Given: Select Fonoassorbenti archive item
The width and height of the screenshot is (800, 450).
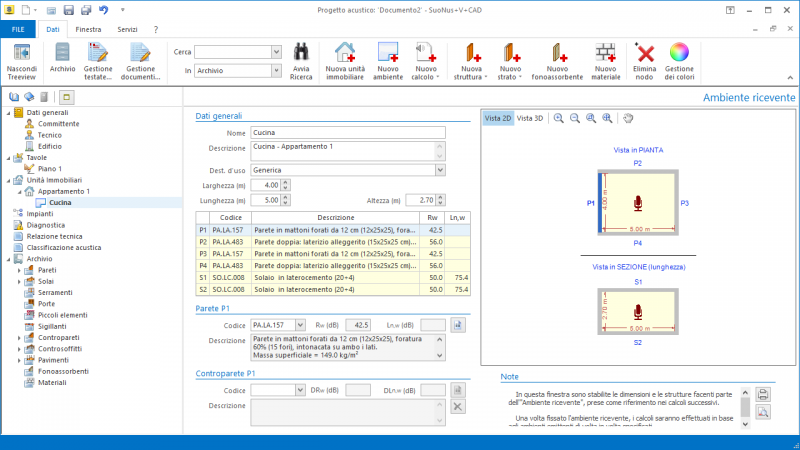Looking at the screenshot, I should tap(63, 371).
